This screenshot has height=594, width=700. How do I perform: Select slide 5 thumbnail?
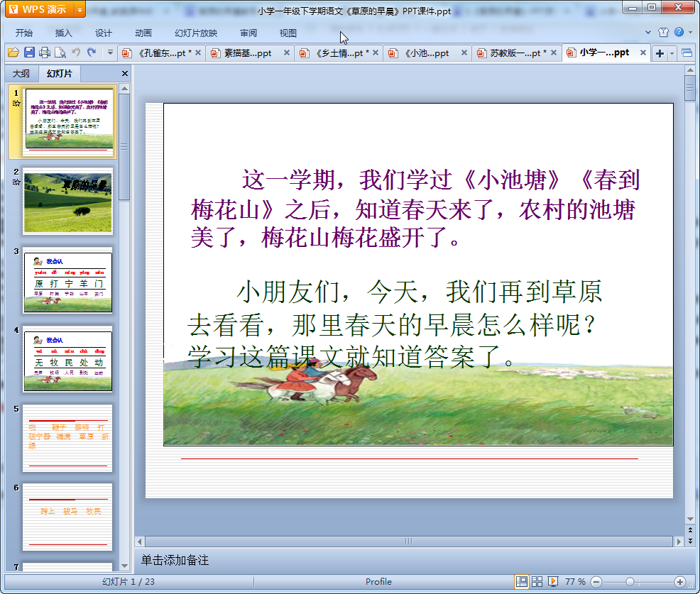click(x=68, y=439)
